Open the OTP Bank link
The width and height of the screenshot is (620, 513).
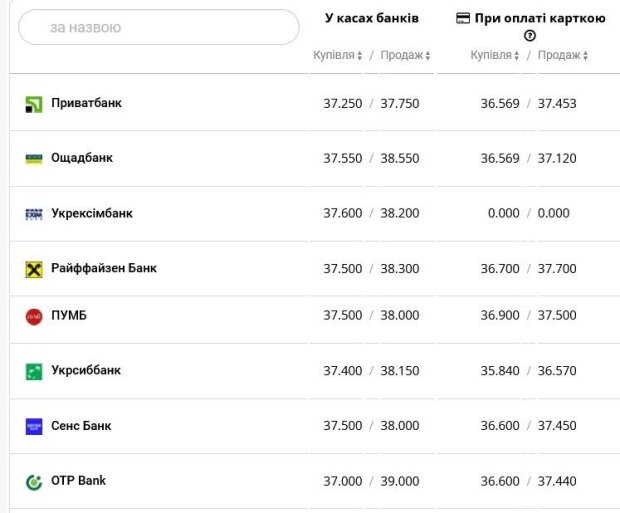[78, 481]
